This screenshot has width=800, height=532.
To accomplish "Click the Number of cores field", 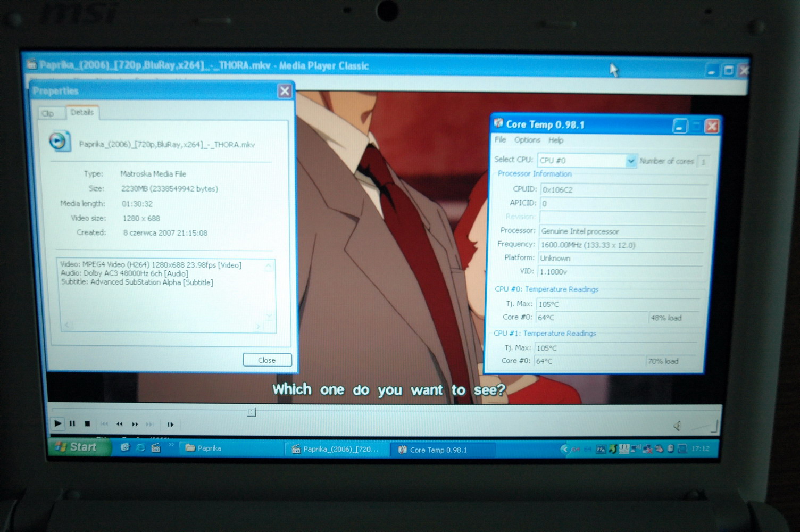I will 703,161.
